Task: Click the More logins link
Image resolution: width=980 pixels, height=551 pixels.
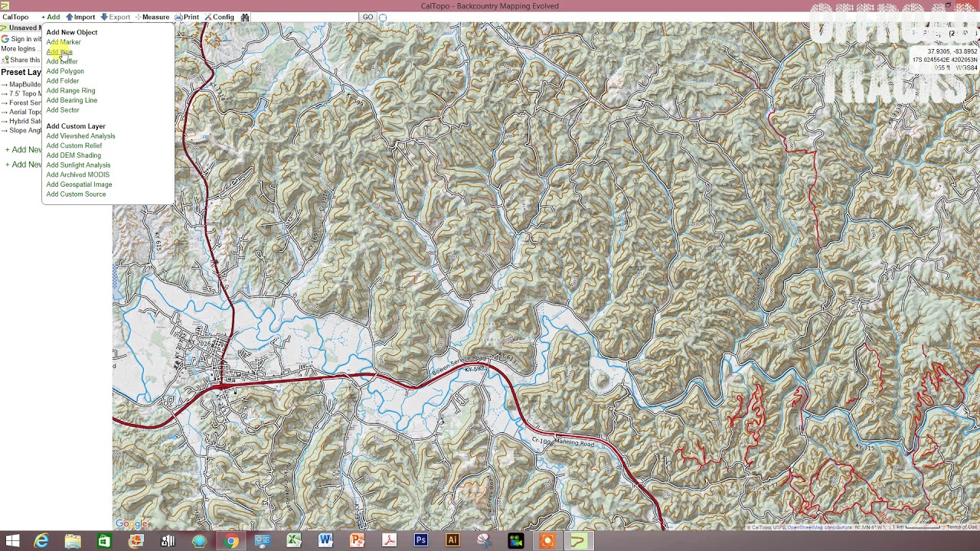Action: (20, 49)
